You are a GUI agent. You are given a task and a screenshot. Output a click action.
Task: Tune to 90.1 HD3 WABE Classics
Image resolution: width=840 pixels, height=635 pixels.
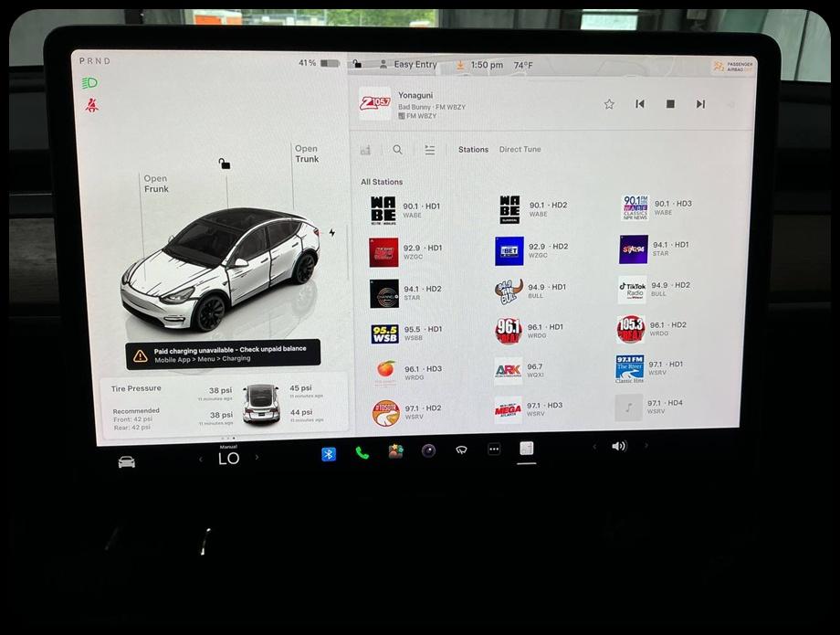(657, 207)
